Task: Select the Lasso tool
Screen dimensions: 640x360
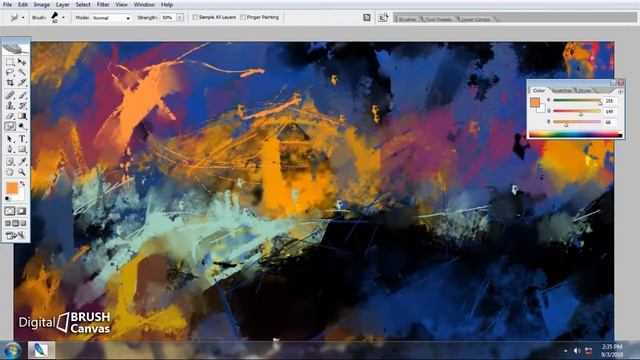Action: (10, 73)
